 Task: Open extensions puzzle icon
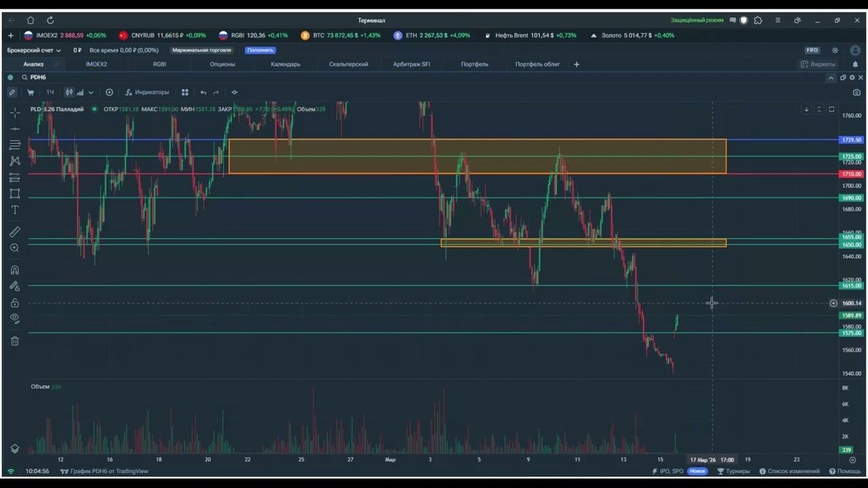tap(758, 20)
